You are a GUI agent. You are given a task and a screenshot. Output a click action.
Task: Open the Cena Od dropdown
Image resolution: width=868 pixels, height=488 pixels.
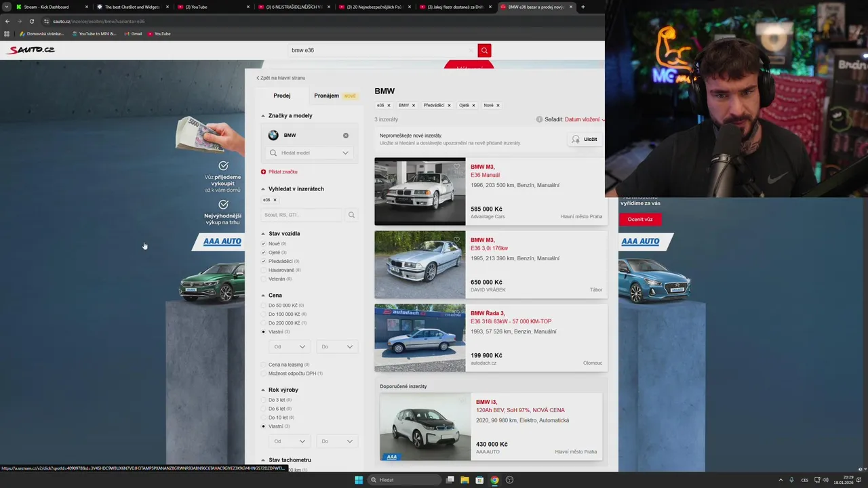point(288,346)
